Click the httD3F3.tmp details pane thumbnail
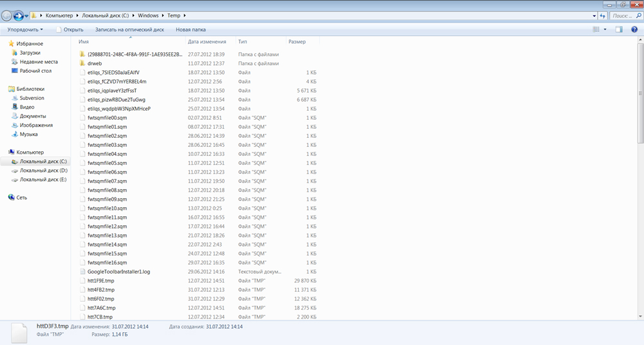Screen dimensions: 644x345 (x=19, y=332)
